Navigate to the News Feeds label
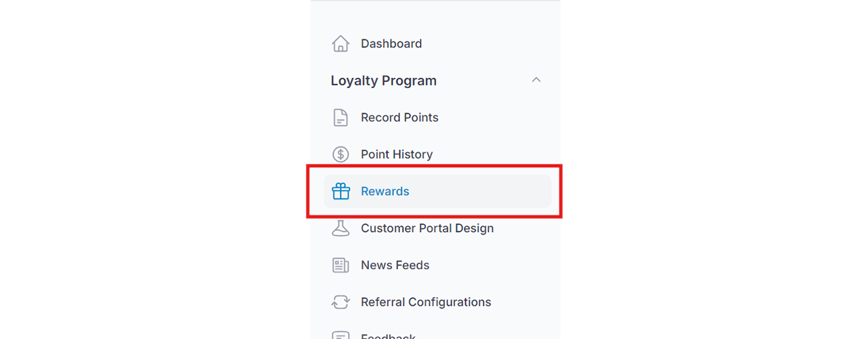The height and width of the screenshot is (339, 868). tap(395, 265)
